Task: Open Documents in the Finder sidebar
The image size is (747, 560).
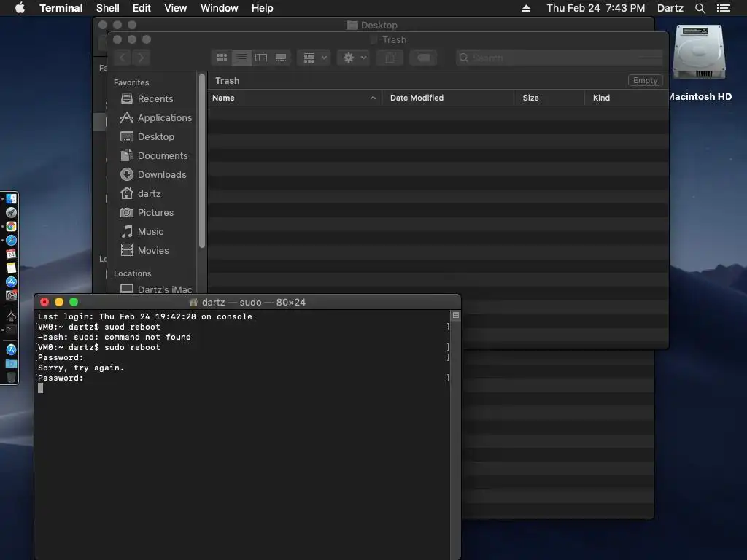Action: [x=154, y=156]
